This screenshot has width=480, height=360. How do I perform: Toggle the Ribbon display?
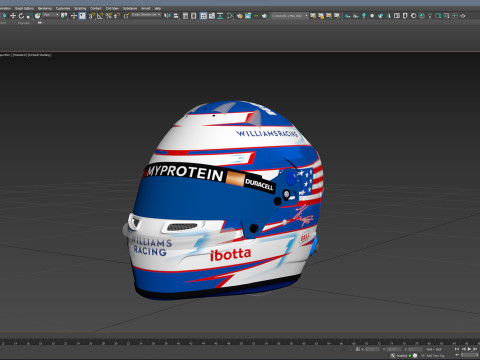203,16
